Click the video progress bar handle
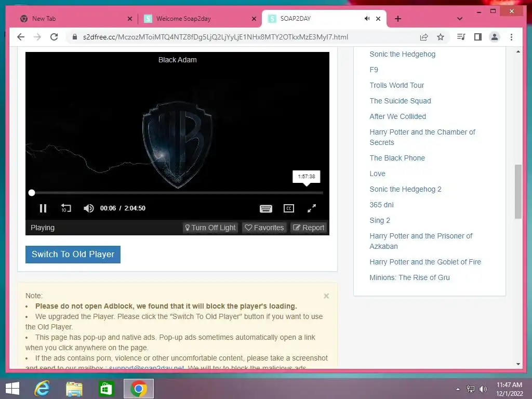Viewport: 532px width, 399px height. 32,193
